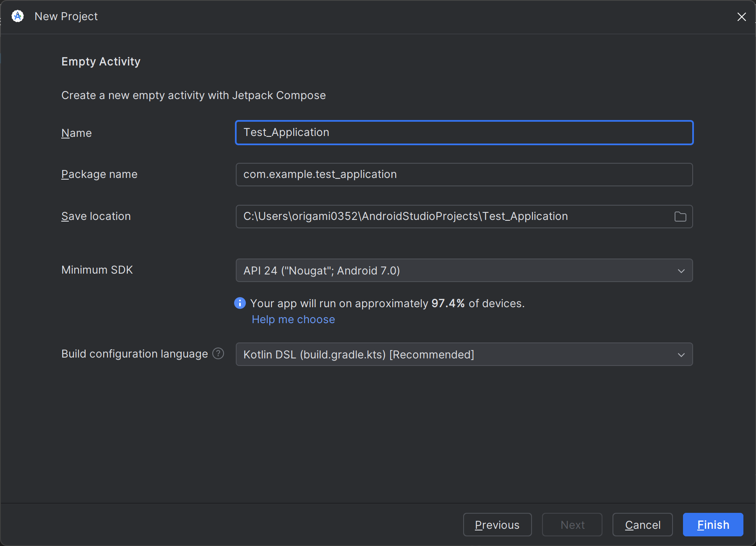Click the Save location label
756x546 pixels.
[96, 216]
